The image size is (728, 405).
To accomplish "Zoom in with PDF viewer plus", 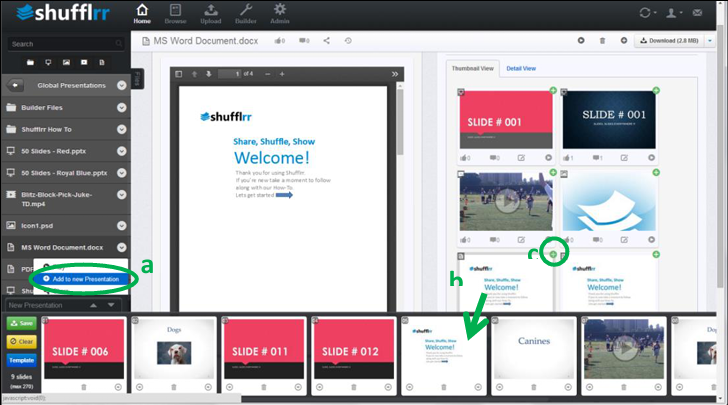I will (x=282, y=74).
